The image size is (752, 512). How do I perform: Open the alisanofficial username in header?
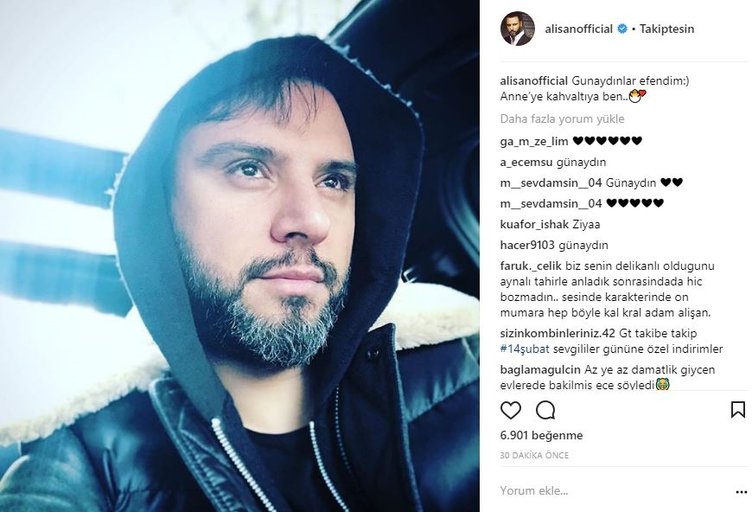click(578, 29)
